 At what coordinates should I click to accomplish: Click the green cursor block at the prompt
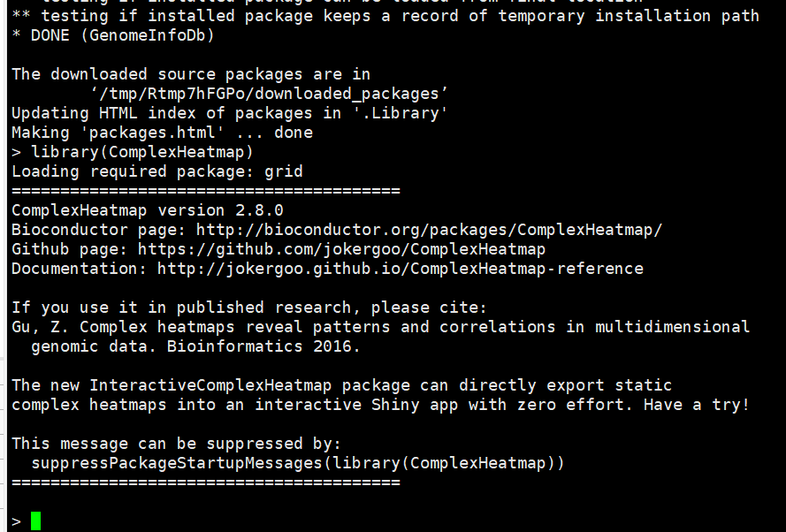click(35, 521)
